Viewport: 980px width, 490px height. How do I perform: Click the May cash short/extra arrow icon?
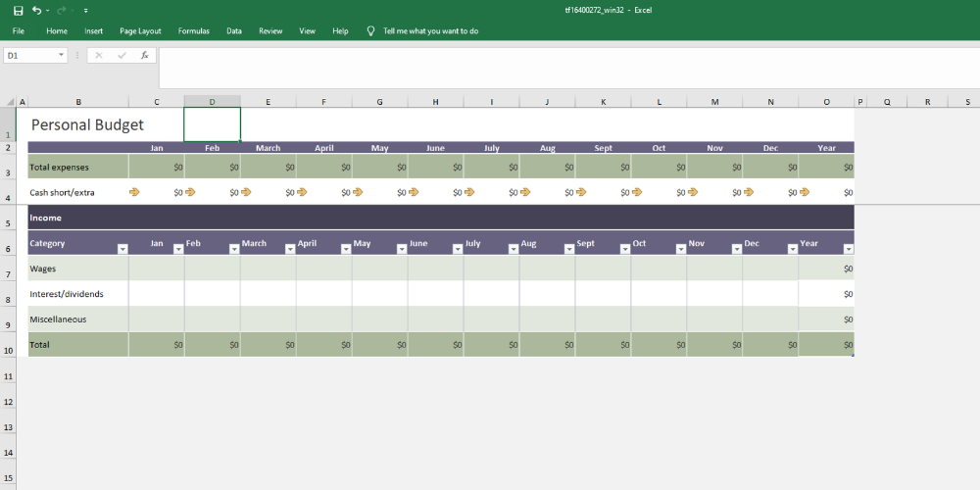coord(358,192)
